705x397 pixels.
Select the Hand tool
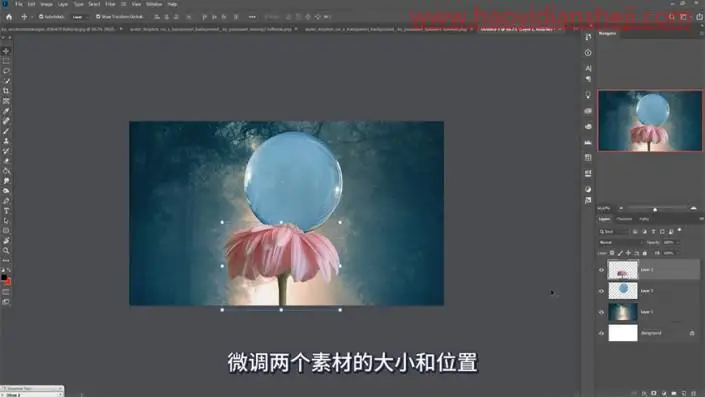click(6, 241)
